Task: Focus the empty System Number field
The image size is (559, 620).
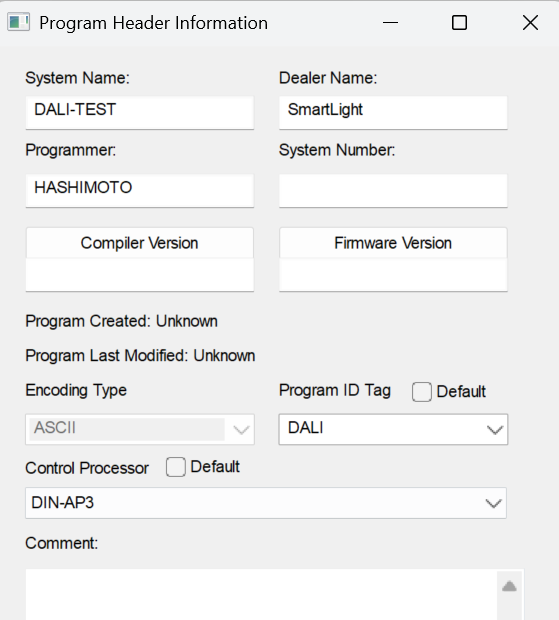Action: coord(393,191)
